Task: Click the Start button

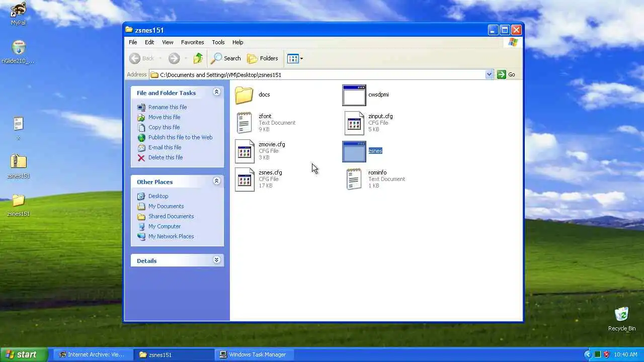Action: 24,354
